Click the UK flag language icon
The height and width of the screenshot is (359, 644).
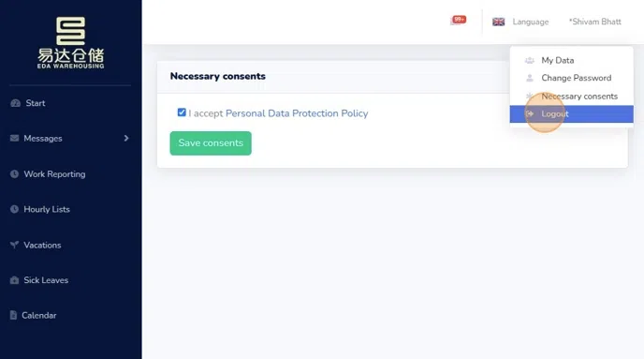[x=498, y=22]
